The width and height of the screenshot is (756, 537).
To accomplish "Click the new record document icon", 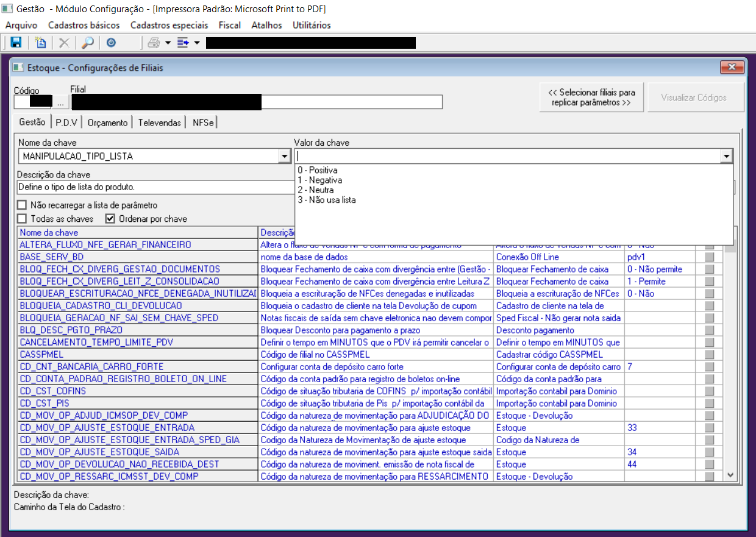I will [40, 43].
